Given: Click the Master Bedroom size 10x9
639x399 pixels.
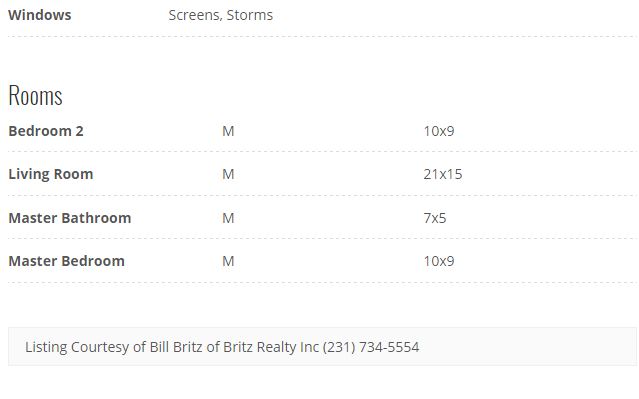Looking at the screenshot, I should [x=439, y=261].
